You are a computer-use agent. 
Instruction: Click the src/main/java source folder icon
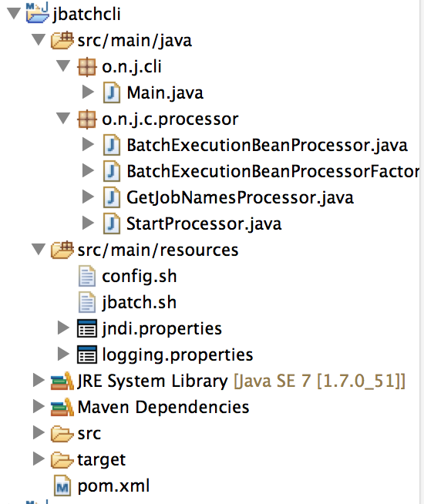(62, 40)
